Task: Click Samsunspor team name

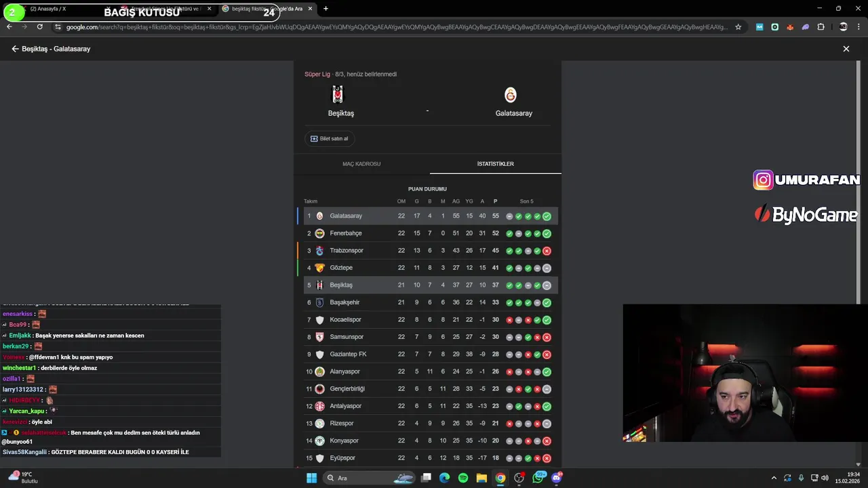Action: point(347,337)
